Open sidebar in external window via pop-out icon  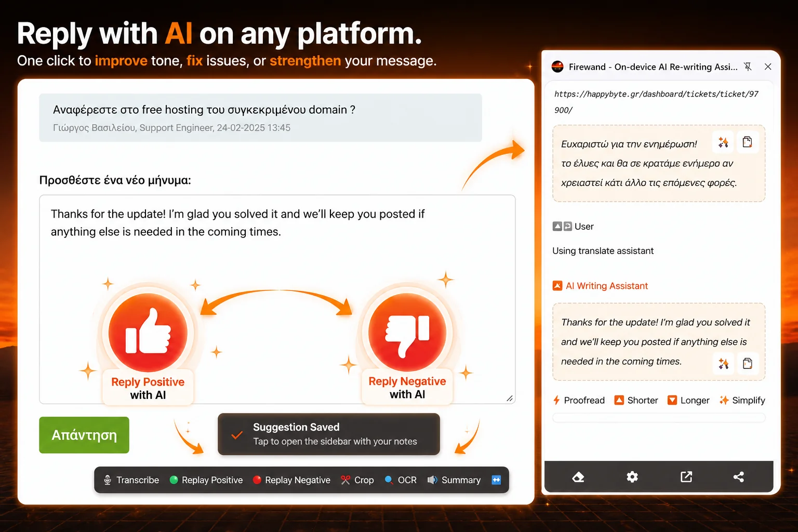tap(686, 476)
